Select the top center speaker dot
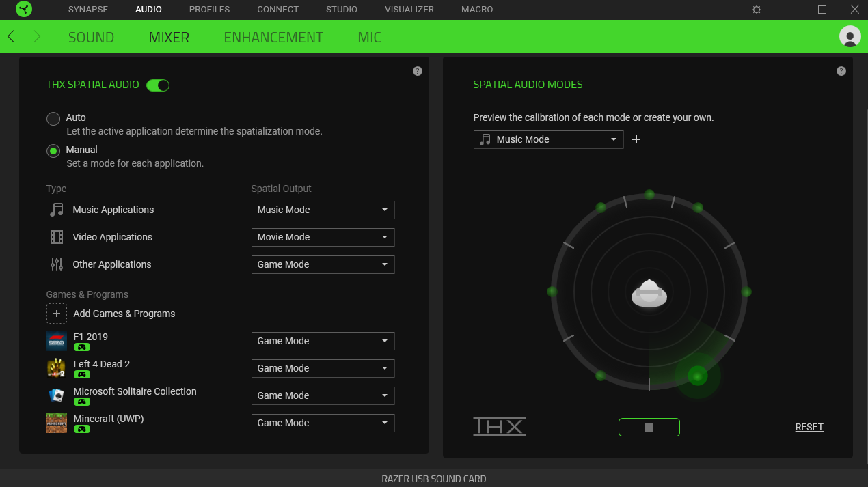Image resolution: width=868 pixels, height=487 pixels. click(x=649, y=195)
